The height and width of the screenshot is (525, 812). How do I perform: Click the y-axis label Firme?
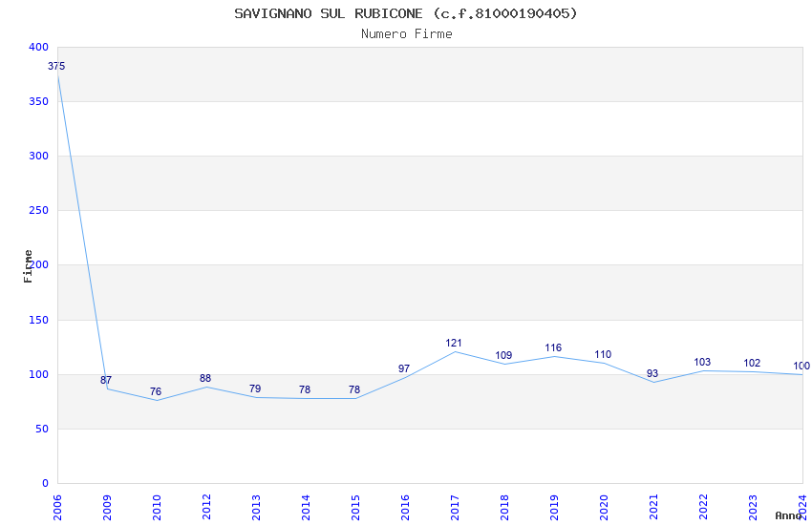[x=28, y=266]
